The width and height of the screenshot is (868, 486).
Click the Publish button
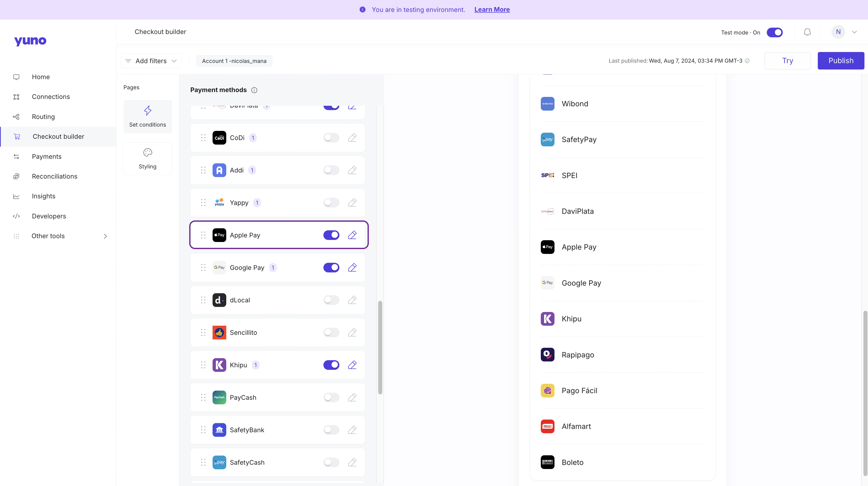coord(841,61)
